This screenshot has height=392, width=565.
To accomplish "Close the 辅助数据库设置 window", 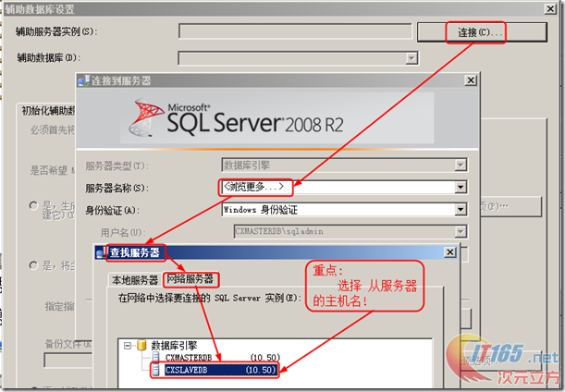I will [x=550, y=8].
